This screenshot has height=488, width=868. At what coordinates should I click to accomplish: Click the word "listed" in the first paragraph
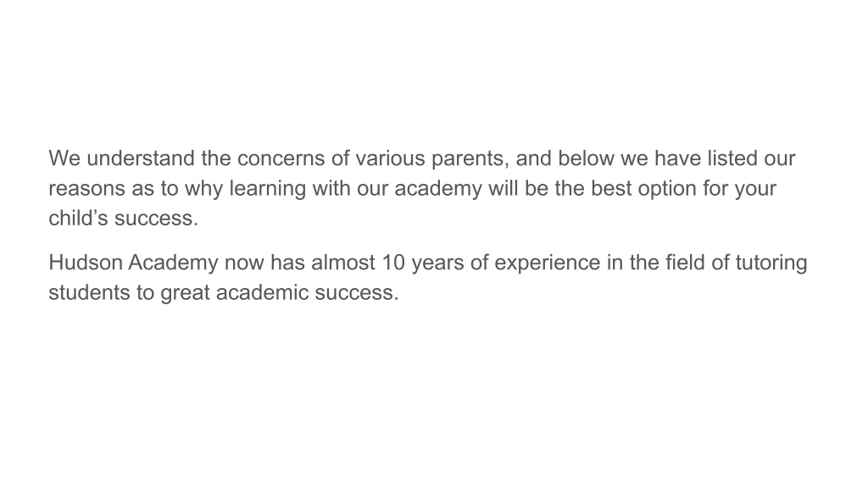pos(732,158)
